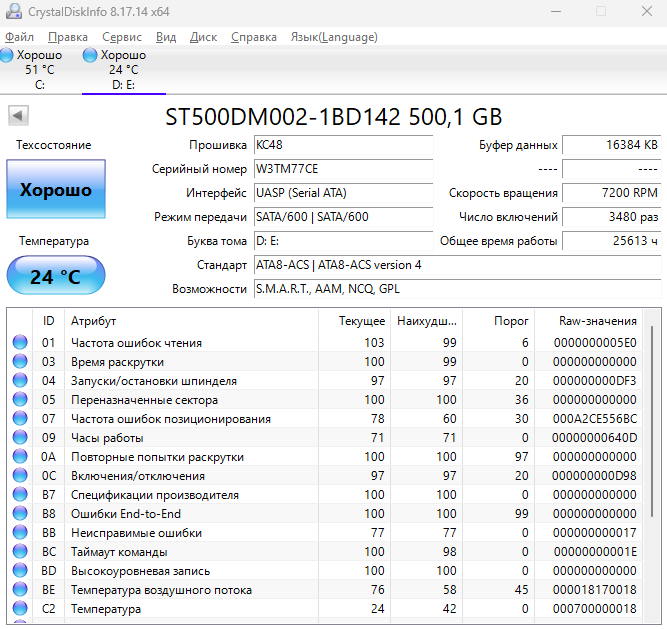Click the status circle for Неисправимые ошибки
667x629 pixels.
point(20,532)
